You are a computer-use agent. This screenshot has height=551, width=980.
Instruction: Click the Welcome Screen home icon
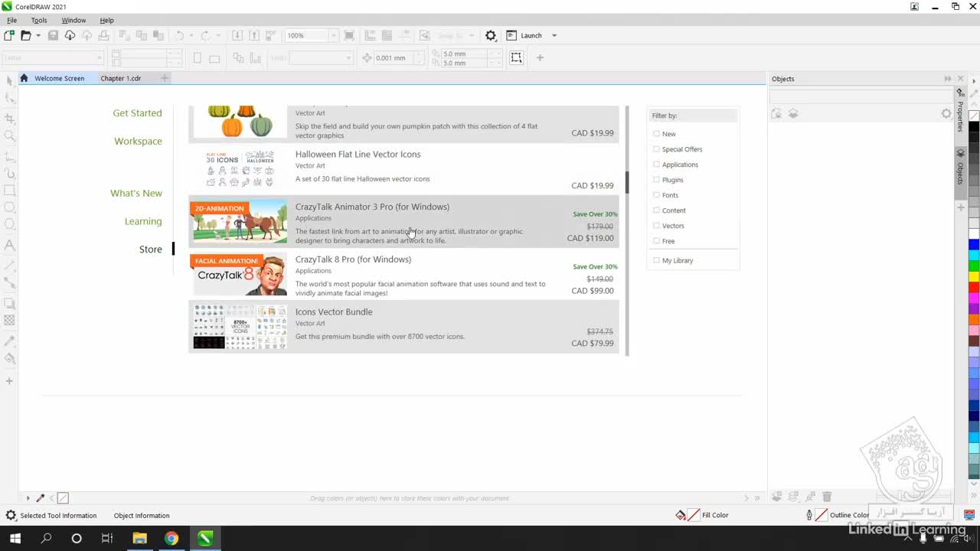click(24, 78)
